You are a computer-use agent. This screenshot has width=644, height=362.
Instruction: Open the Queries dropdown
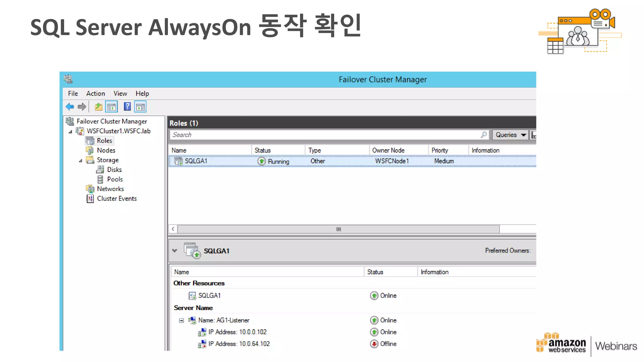(x=510, y=135)
